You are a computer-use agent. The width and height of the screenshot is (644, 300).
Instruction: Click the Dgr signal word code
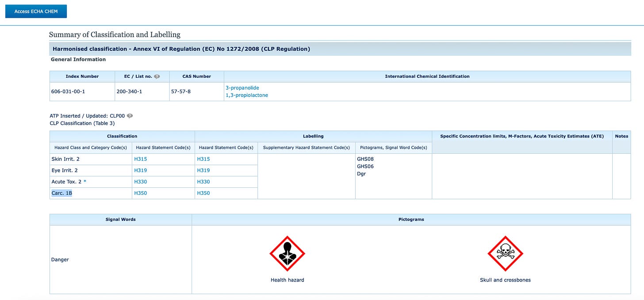(x=361, y=174)
